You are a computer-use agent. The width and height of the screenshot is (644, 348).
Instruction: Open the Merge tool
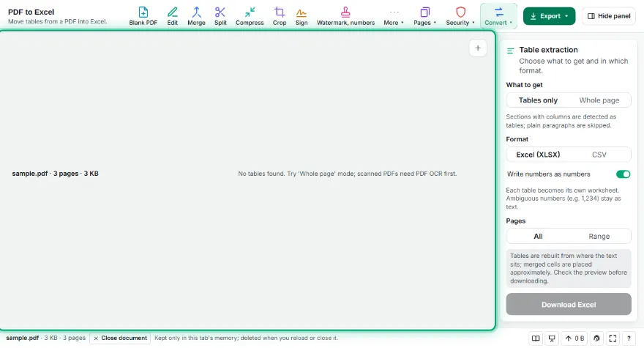196,16
